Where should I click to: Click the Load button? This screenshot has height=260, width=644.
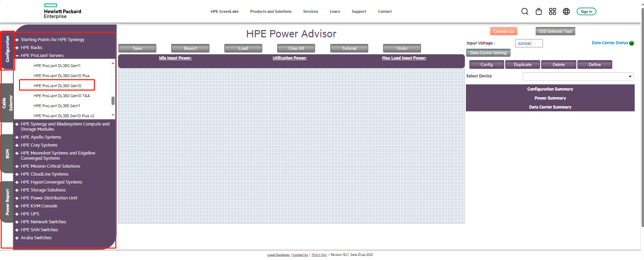point(243,48)
